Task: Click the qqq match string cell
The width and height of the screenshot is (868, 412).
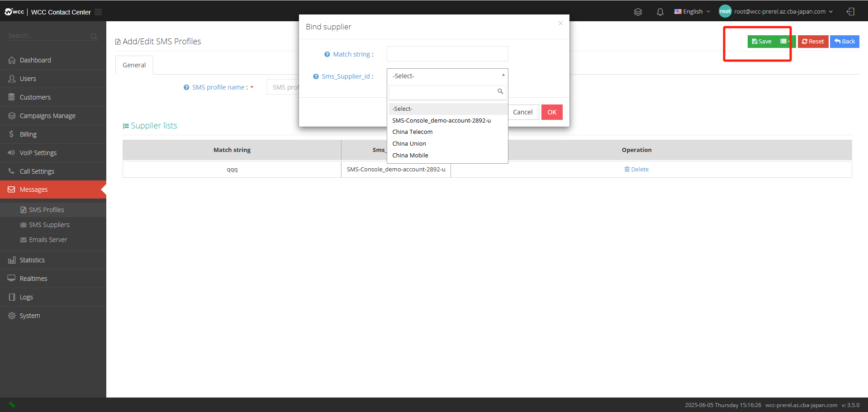Action: click(x=232, y=170)
